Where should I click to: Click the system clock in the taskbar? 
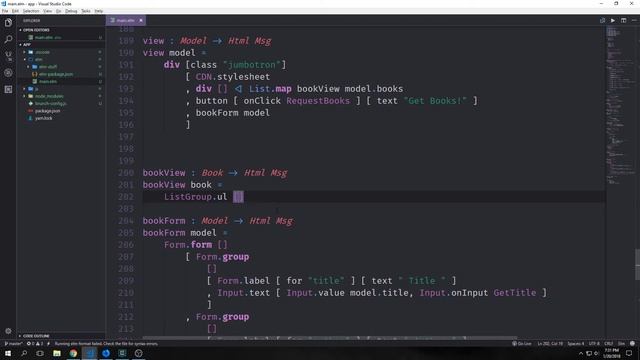[612, 353]
